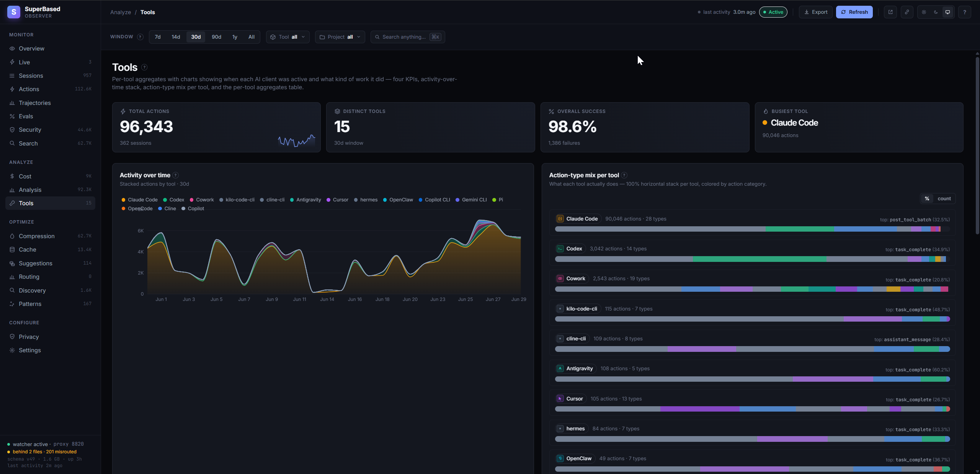Screen dimensions: 980x474
Task: Open Settings in sidebar
Action: pyautogui.click(x=50, y=350)
